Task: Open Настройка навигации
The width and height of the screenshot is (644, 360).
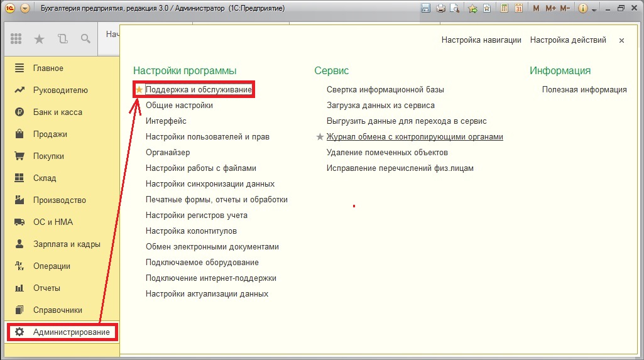Action: [481, 40]
